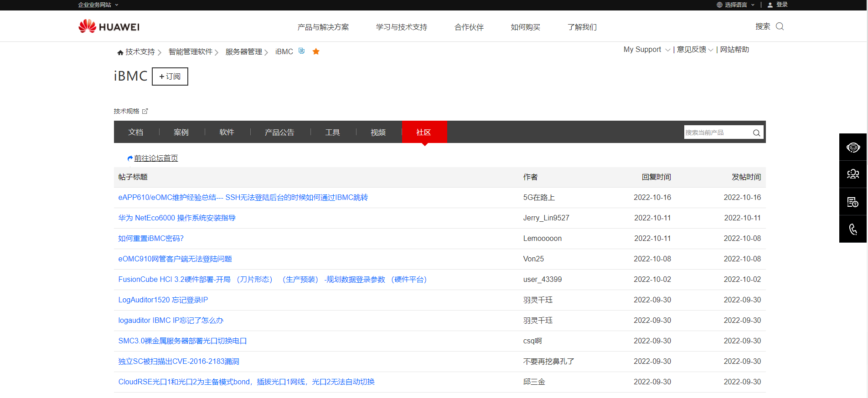This screenshot has width=868, height=398.
Task: Click the 帖子标题 column header
Action: click(x=133, y=177)
